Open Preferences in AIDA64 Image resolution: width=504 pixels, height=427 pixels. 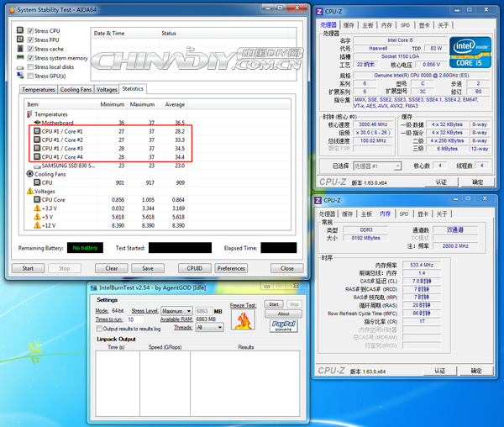click(x=231, y=268)
